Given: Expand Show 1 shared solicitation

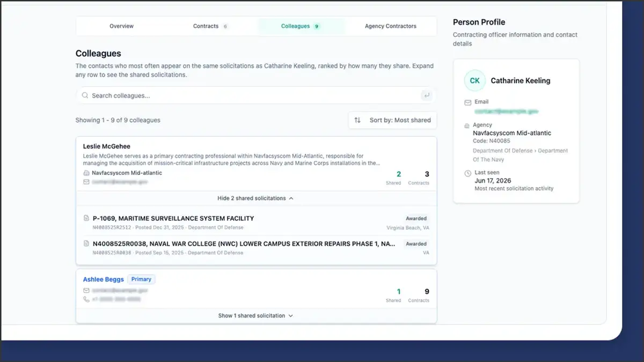Looking at the screenshot, I should 256,315.
